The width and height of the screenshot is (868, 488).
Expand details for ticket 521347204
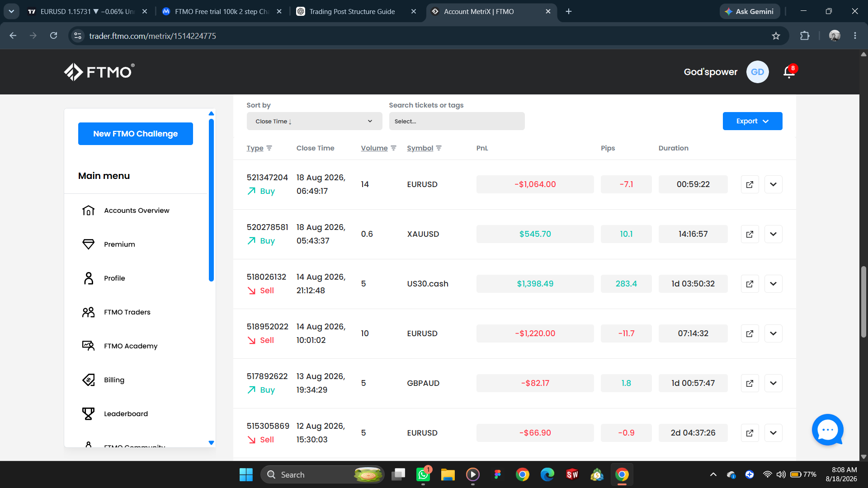(x=773, y=184)
